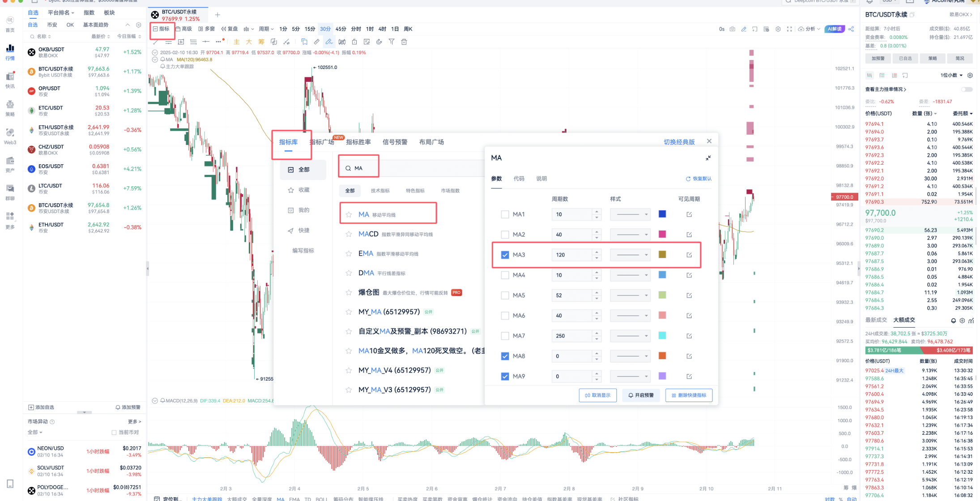Switch to the 指标胜率 tab
Screen dimensions: 980x501
(358, 142)
